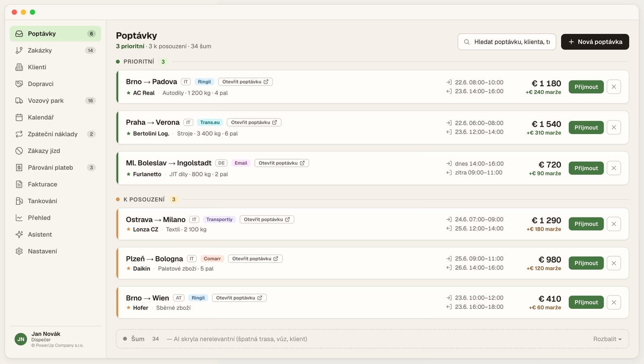Image resolution: width=644 pixels, height=364 pixels.
Task: Open poptávku link for Brno → Padova
Action: (246, 82)
